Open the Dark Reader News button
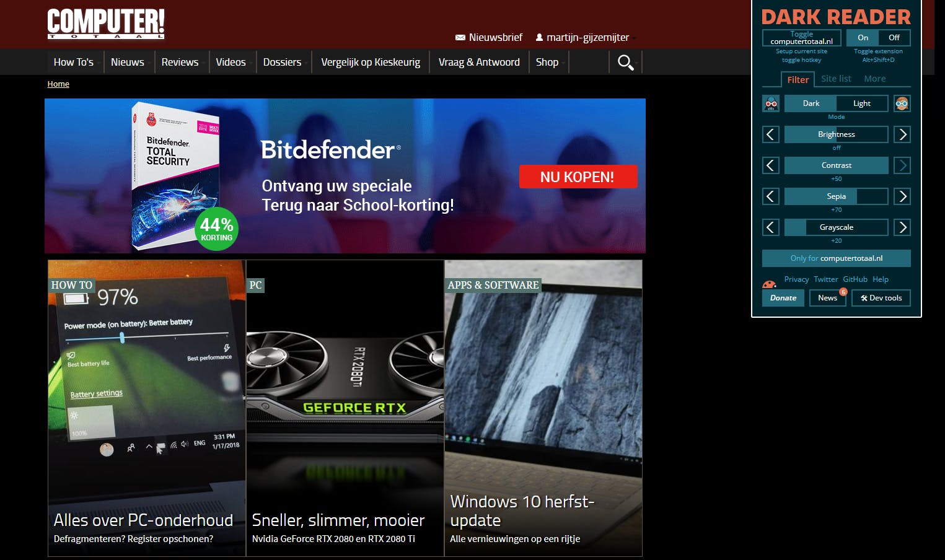The width and height of the screenshot is (945, 560). coord(828,298)
